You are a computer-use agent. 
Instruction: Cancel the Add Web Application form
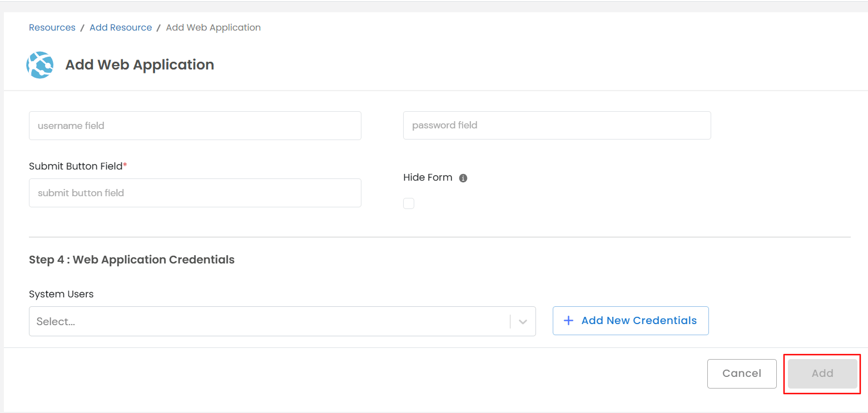pyautogui.click(x=742, y=374)
